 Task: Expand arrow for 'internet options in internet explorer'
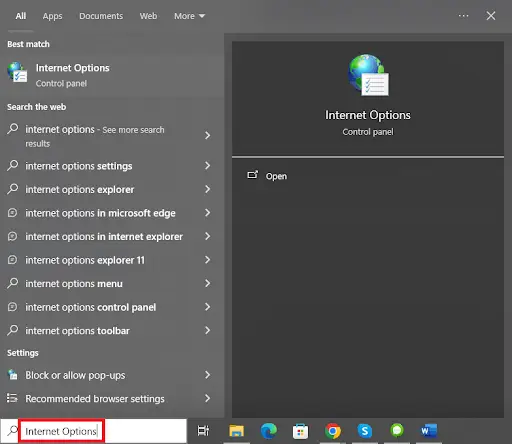pos(207,236)
